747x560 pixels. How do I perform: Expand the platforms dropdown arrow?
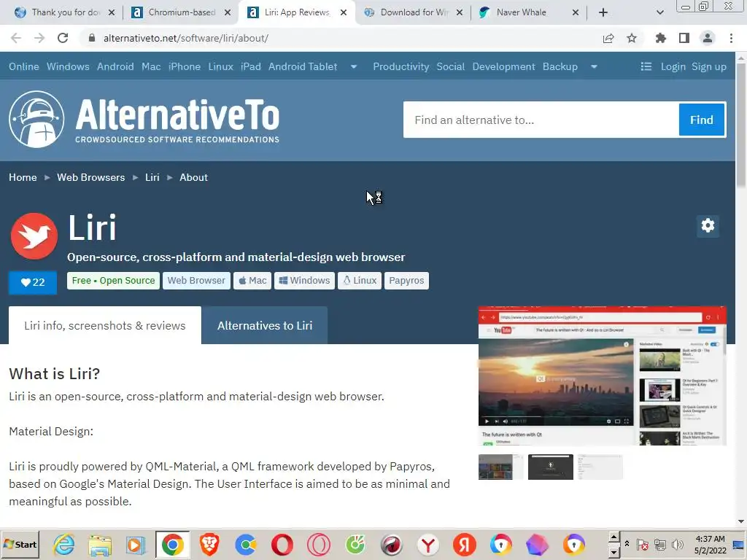pos(354,66)
